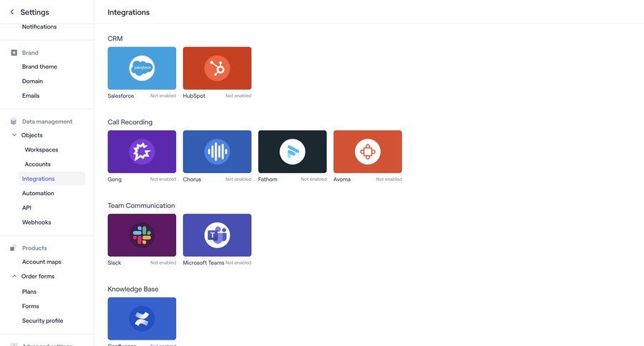644x346 pixels.
Task: Click the Call Recording section heading
Action: (130, 122)
